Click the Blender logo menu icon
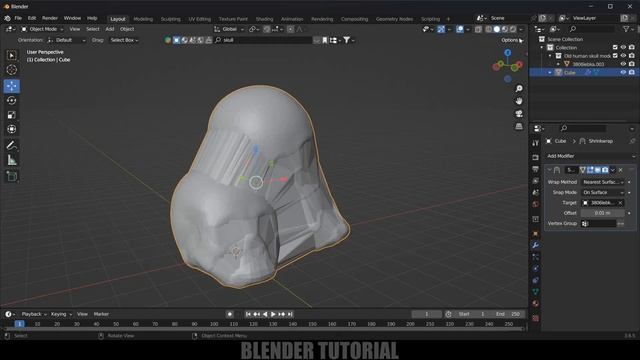The image size is (640, 360). [7, 18]
